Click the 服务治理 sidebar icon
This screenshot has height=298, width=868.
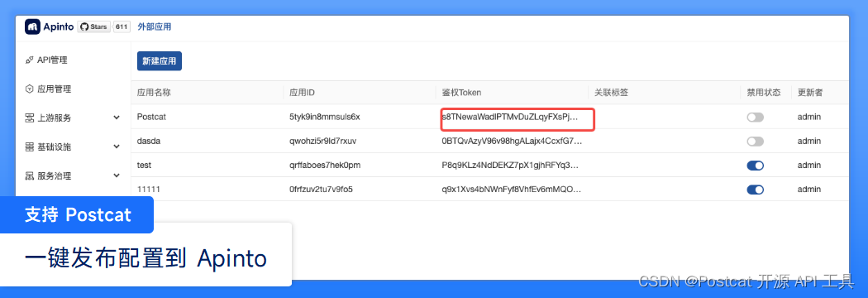point(30,176)
